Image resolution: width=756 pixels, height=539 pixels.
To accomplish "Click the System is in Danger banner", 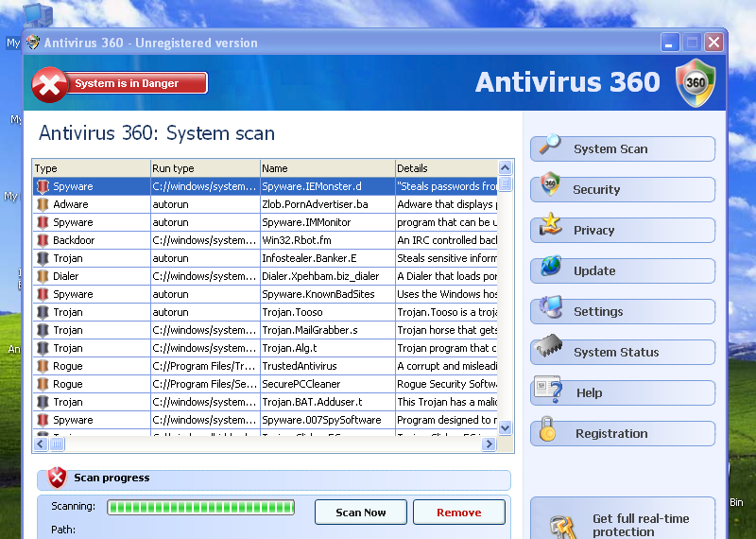I will click(x=120, y=83).
